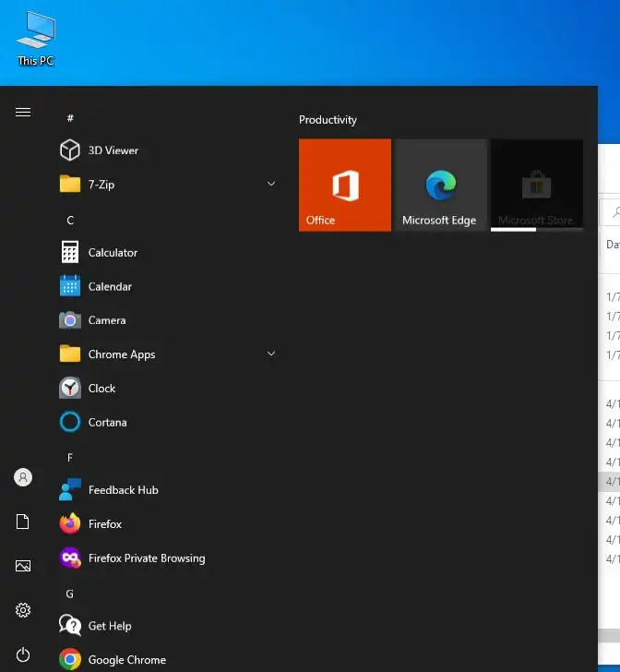Open the Office tile
This screenshot has width=620, height=672.
point(345,186)
